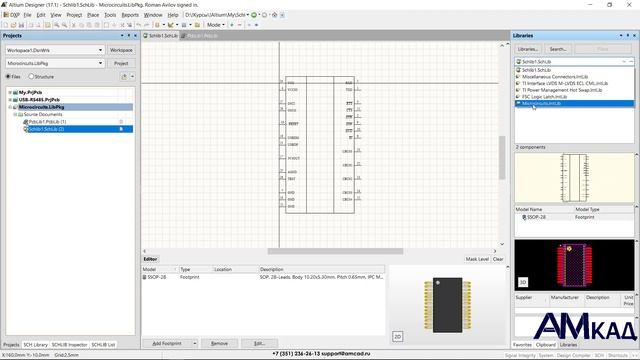Click the Libraries... button
The image size is (640, 360).
pos(528,49)
